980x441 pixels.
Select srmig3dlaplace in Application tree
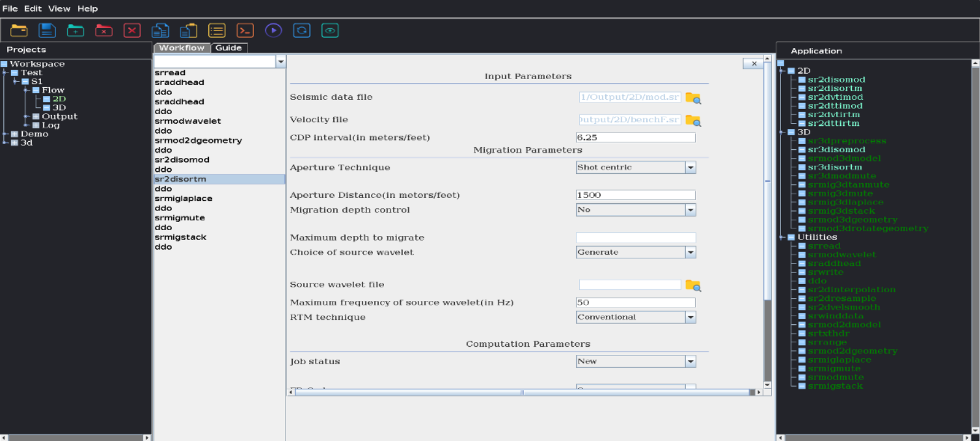pyautogui.click(x=845, y=203)
